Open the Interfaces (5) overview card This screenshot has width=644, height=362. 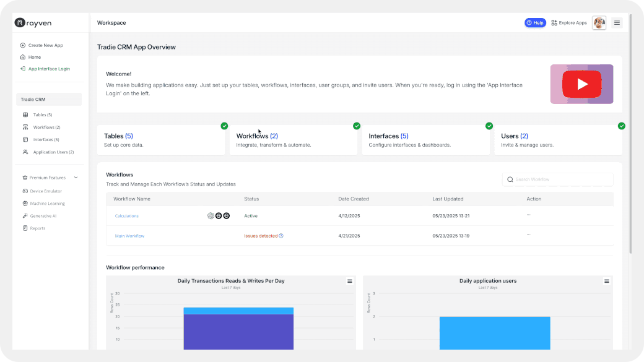pyautogui.click(x=425, y=140)
